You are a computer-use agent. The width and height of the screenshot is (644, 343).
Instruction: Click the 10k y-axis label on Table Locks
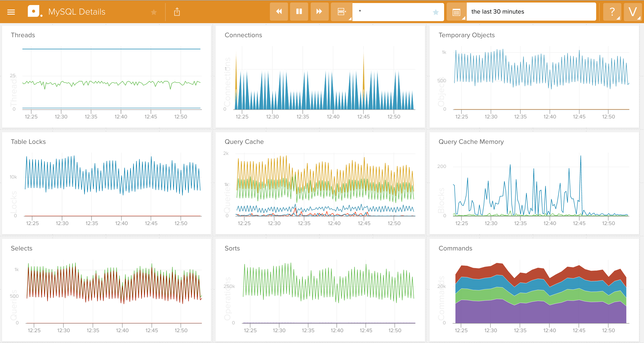13,177
